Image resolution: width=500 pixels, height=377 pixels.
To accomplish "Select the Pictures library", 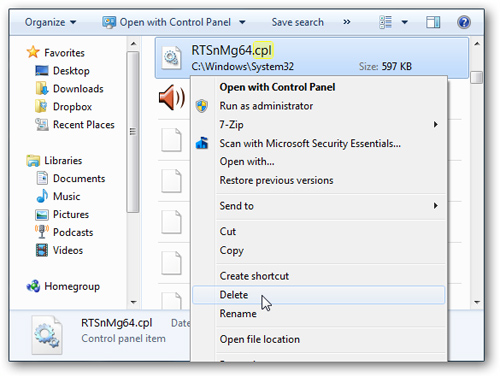I will click(71, 214).
